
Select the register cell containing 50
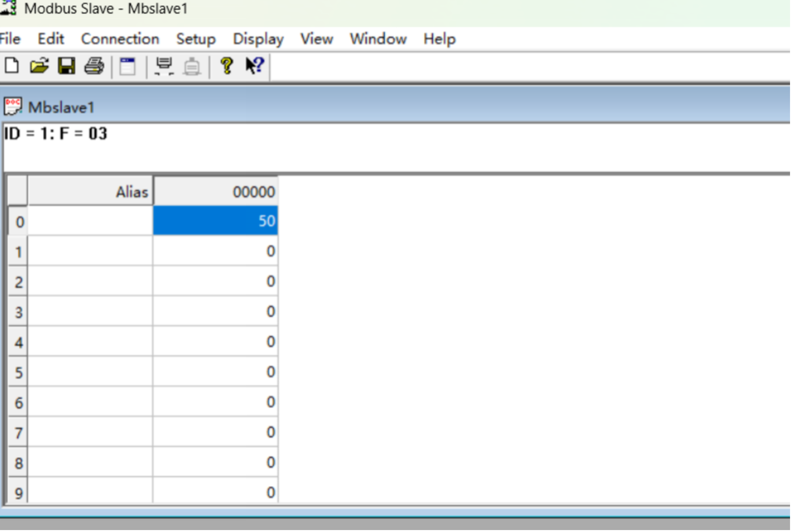pyautogui.click(x=215, y=221)
